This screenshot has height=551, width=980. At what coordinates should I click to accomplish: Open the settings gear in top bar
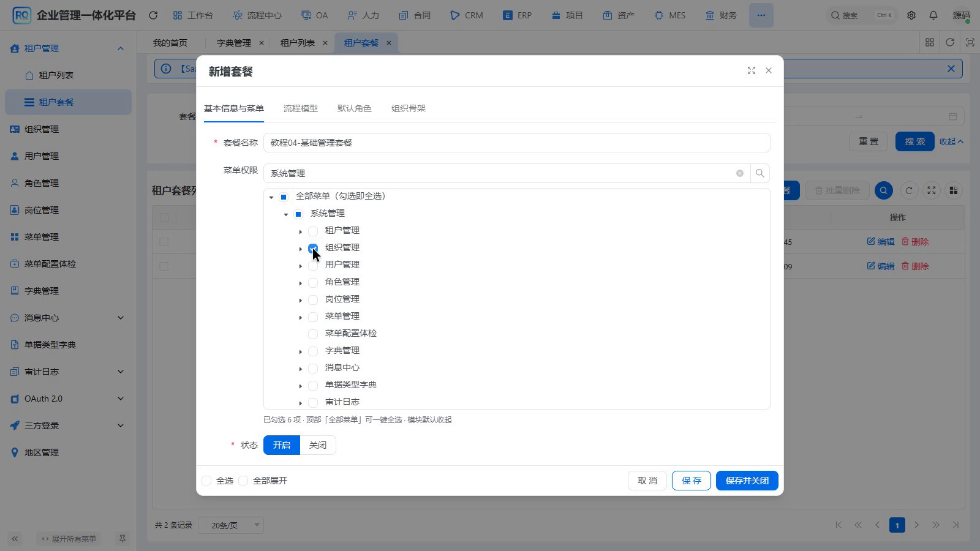pyautogui.click(x=911, y=15)
